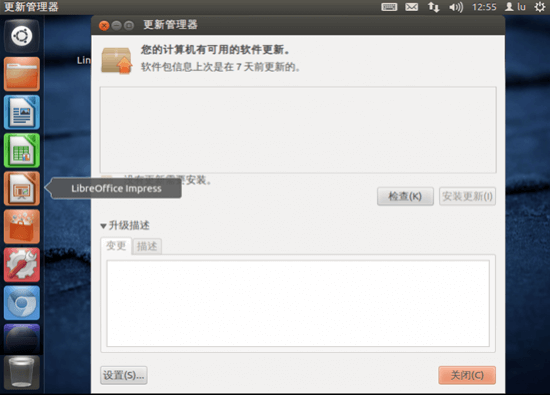The image size is (550, 395).
Task: Open the Ubuntu Dash home launcher
Action: point(22,36)
